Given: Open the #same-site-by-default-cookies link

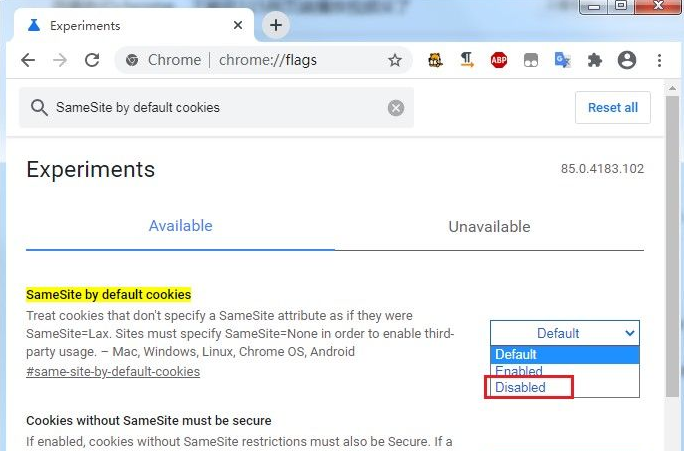Looking at the screenshot, I should tap(113, 372).
